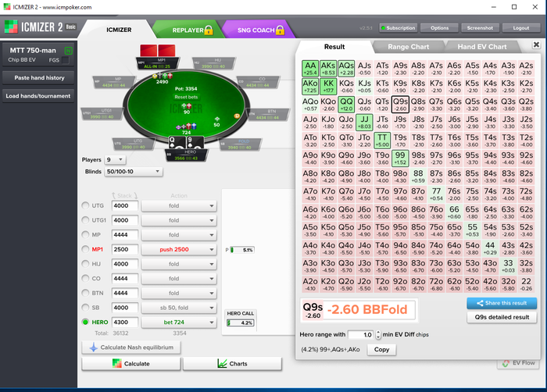Select the UTG radio button
547x392 pixels.
point(85,205)
